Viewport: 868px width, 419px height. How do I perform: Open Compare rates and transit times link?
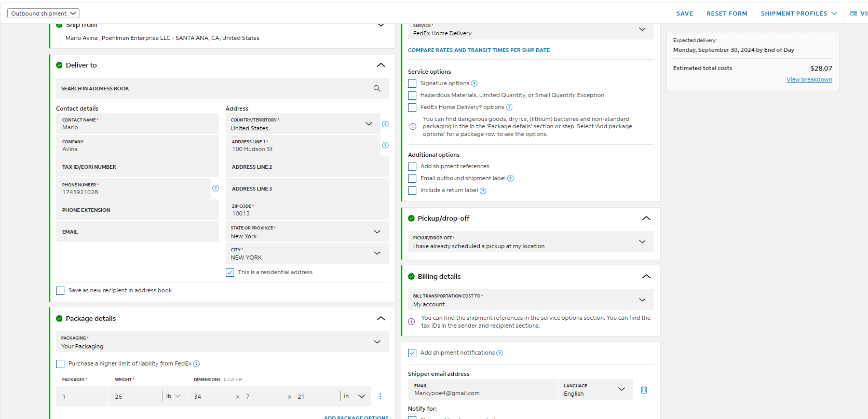coord(479,50)
